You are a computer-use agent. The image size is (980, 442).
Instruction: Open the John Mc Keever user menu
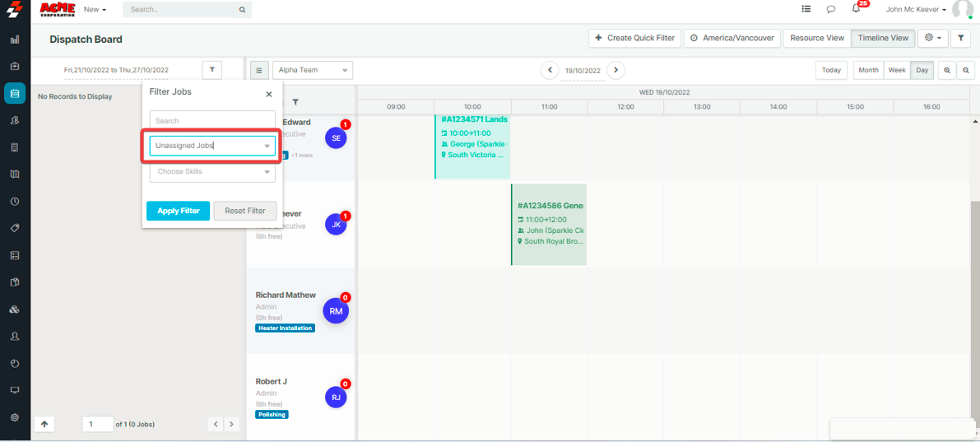916,9
